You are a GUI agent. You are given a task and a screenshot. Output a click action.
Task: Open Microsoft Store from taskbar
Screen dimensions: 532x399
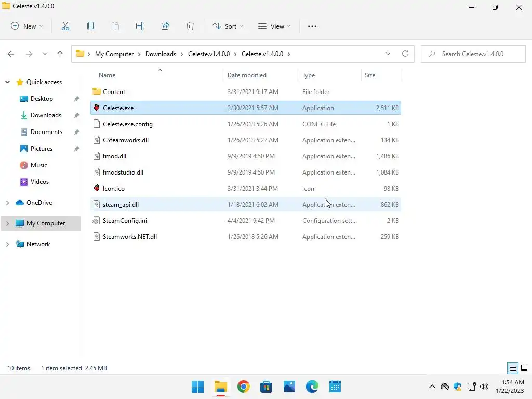[x=267, y=387]
